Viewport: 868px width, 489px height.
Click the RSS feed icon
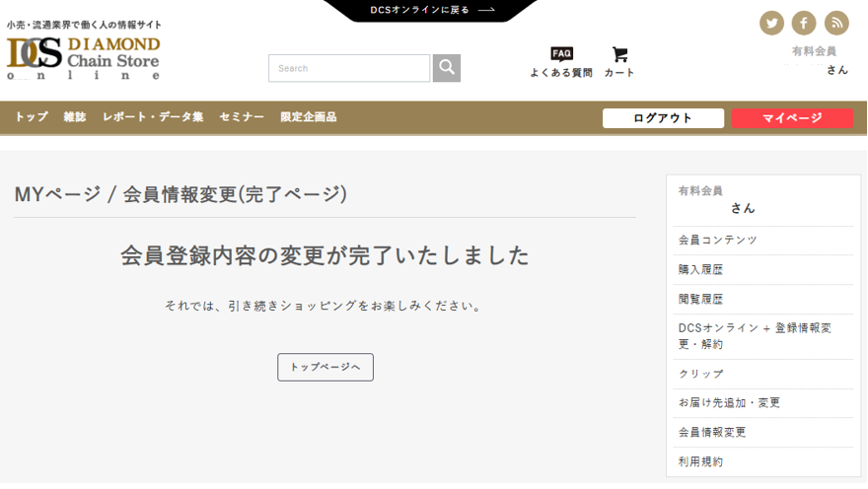tap(836, 23)
